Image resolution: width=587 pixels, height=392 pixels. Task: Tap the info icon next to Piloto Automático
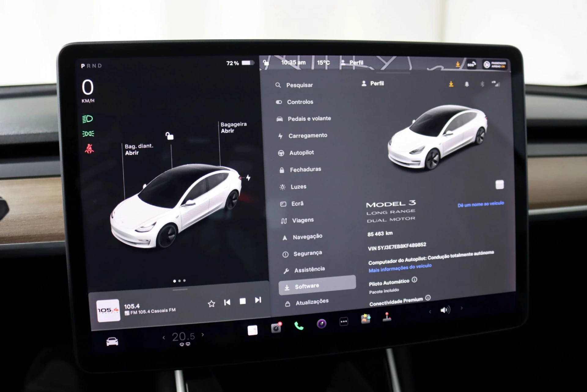pos(414,280)
